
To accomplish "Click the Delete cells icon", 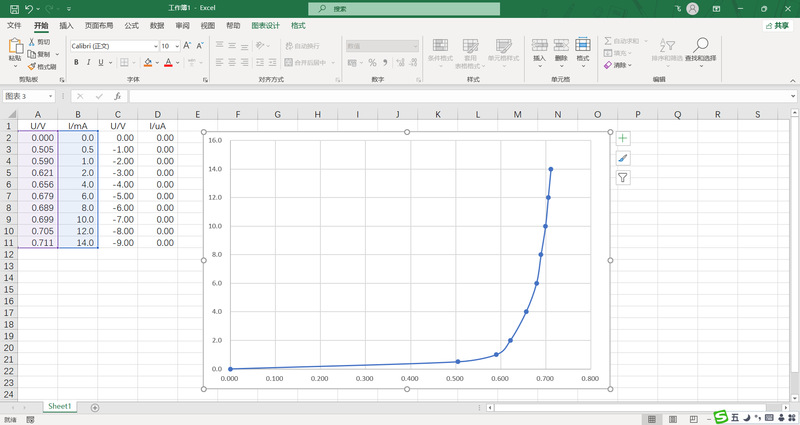I will (x=561, y=45).
